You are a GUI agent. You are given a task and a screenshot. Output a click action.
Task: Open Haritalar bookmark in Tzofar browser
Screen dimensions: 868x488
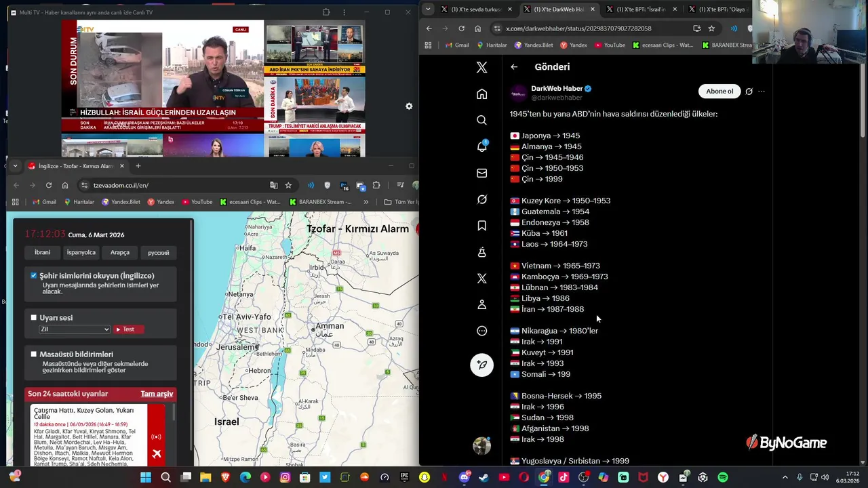click(x=79, y=202)
